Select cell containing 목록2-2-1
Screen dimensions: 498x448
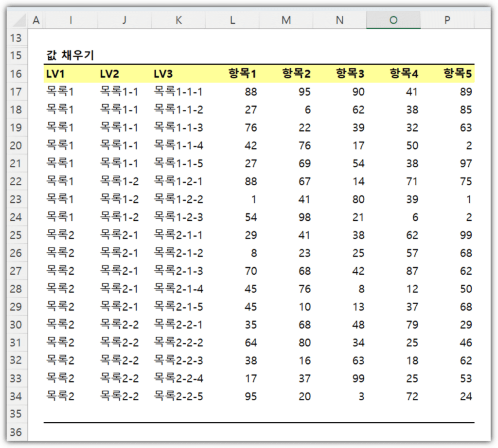(178, 325)
